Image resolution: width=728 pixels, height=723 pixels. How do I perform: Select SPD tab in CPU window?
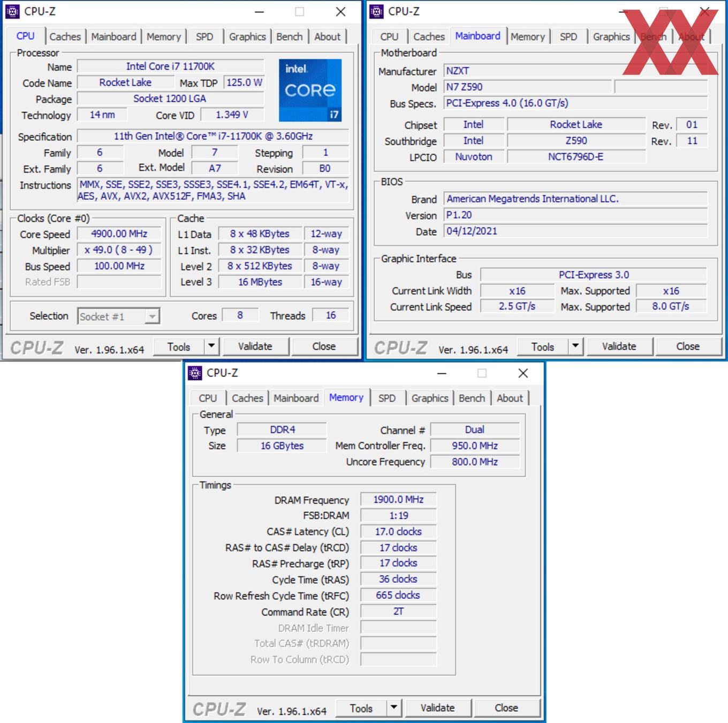[204, 37]
